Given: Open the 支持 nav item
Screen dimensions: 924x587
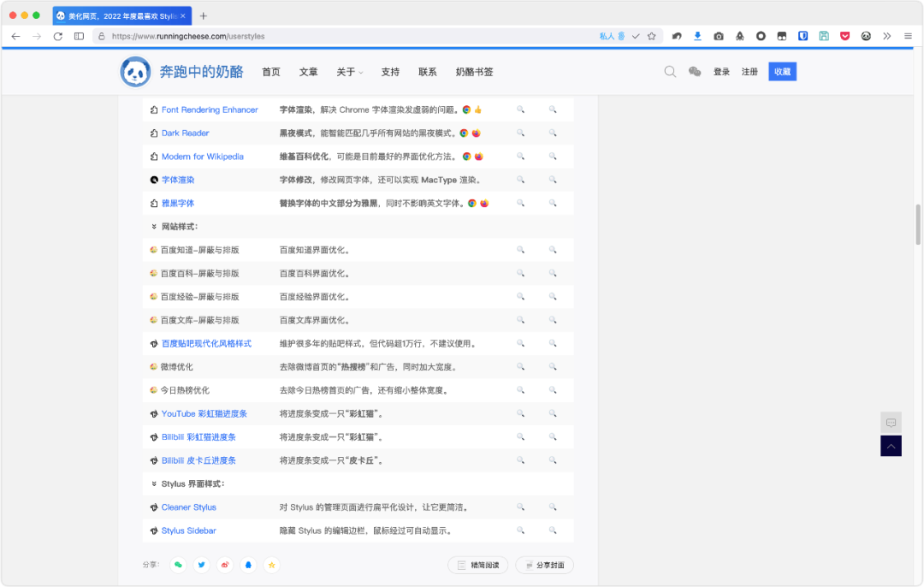Looking at the screenshot, I should click(x=390, y=72).
